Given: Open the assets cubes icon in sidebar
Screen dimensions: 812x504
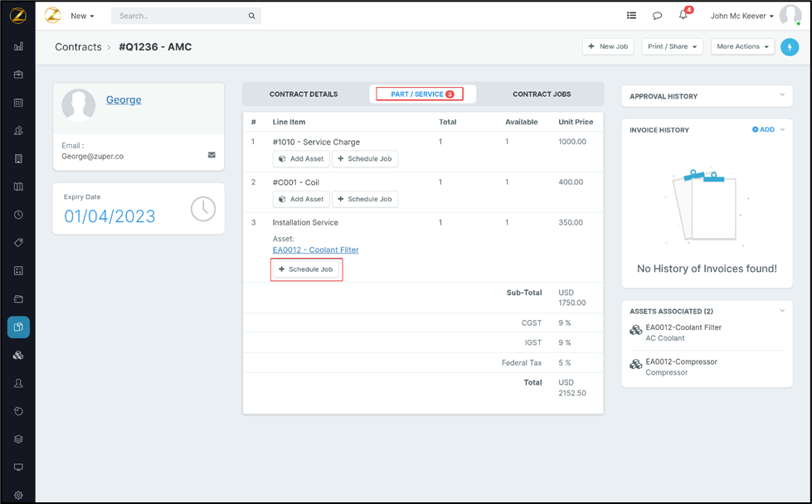Looking at the screenshot, I should click(x=18, y=355).
